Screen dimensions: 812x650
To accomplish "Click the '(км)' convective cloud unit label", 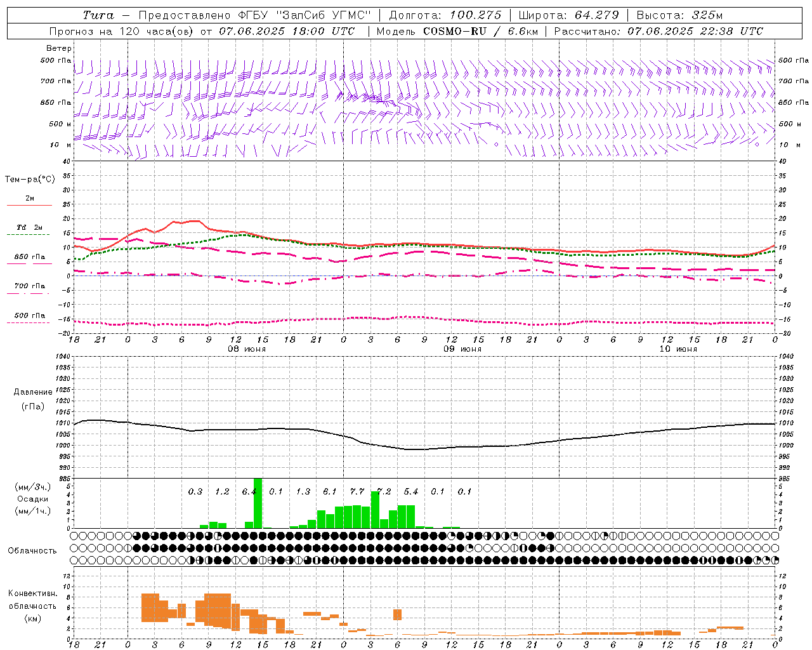I will tap(33, 618).
